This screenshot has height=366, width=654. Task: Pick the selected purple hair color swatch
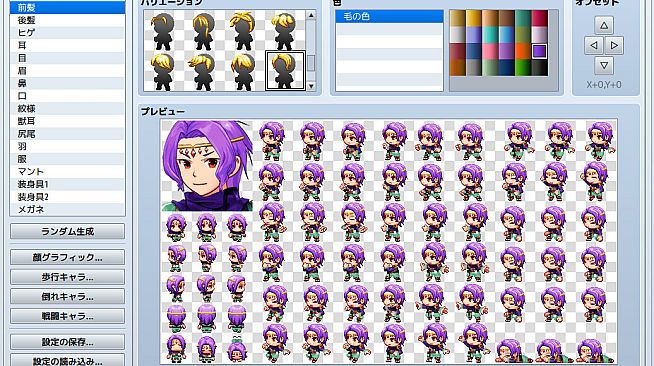tap(540, 51)
